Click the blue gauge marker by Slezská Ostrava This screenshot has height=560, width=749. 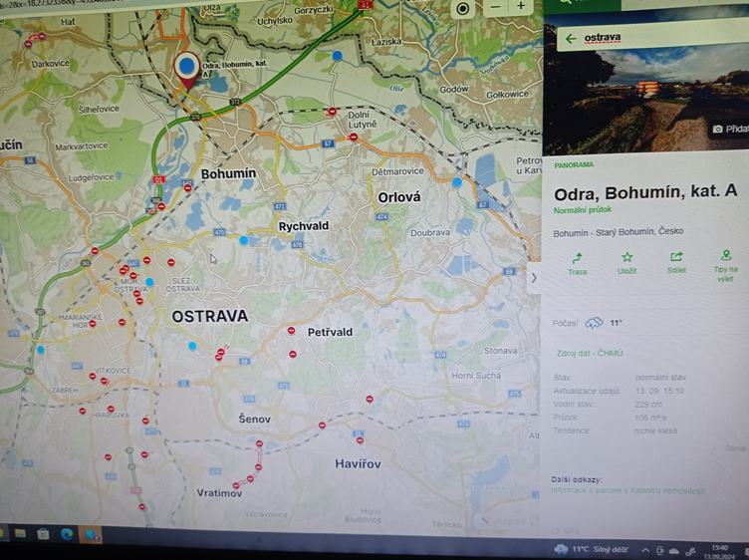149,282
